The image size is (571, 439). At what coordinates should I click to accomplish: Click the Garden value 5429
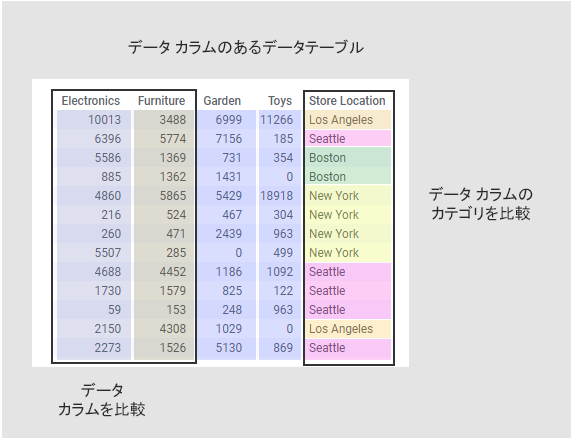point(228,195)
